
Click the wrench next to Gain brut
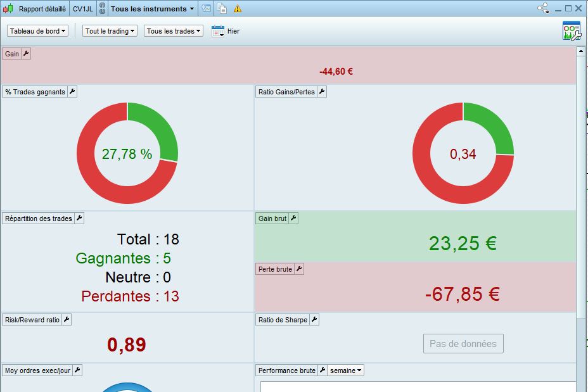(x=293, y=218)
